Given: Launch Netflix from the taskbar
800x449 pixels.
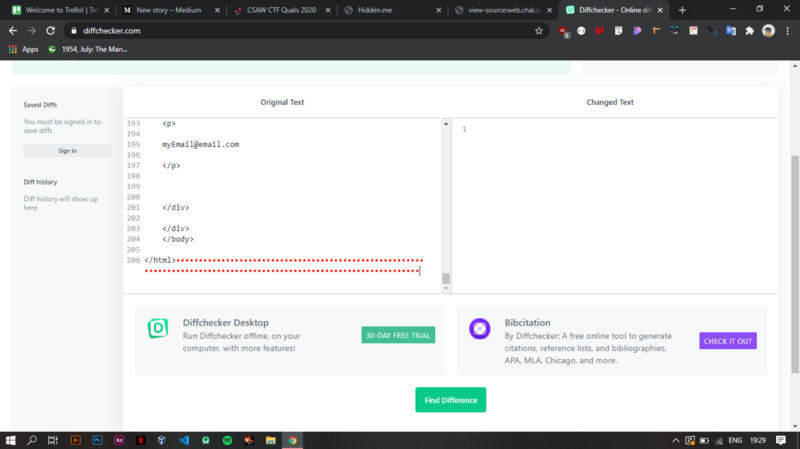Looking at the screenshot, I should 140,440.
